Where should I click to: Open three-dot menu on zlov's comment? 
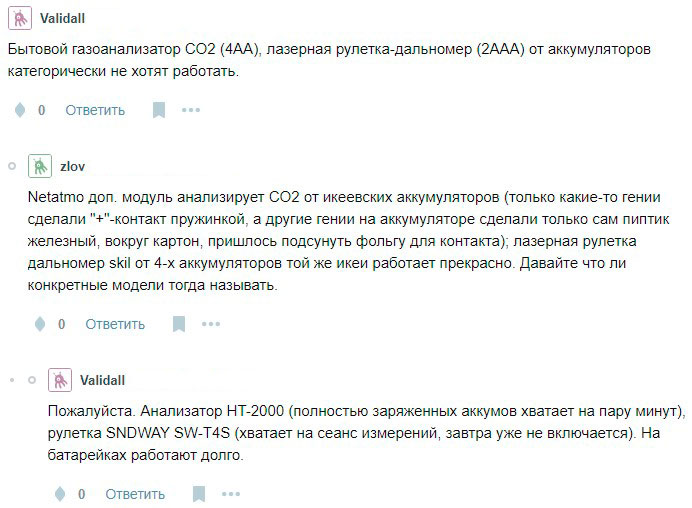click(x=211, y=324)
